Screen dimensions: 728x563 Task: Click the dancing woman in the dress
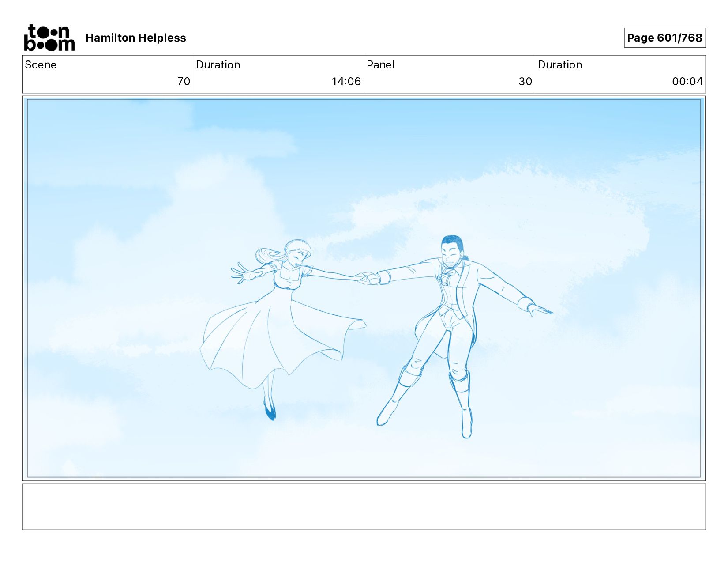point(282,329)
